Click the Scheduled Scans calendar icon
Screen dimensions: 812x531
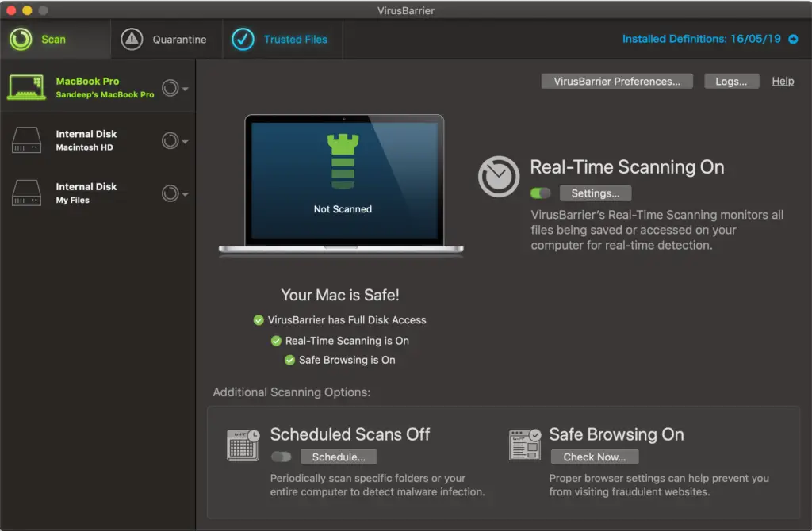[x=243, y=445]
